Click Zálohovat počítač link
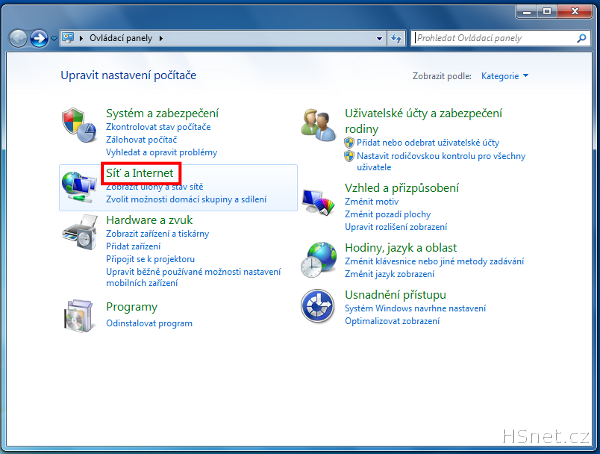The width and height of the screenshot is (600, 454). [142, 140]
